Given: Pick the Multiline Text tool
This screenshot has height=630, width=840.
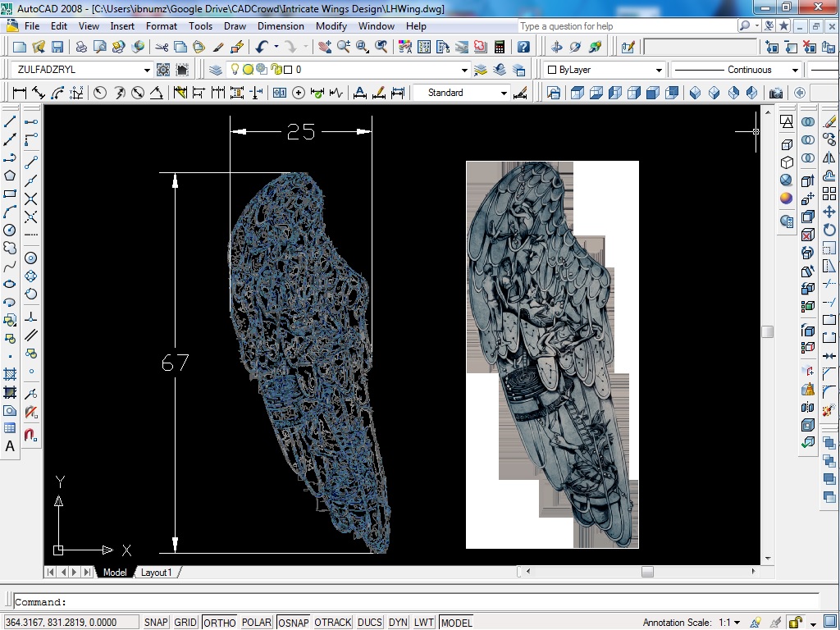Looking at the screenshot, I should (10, 446).
